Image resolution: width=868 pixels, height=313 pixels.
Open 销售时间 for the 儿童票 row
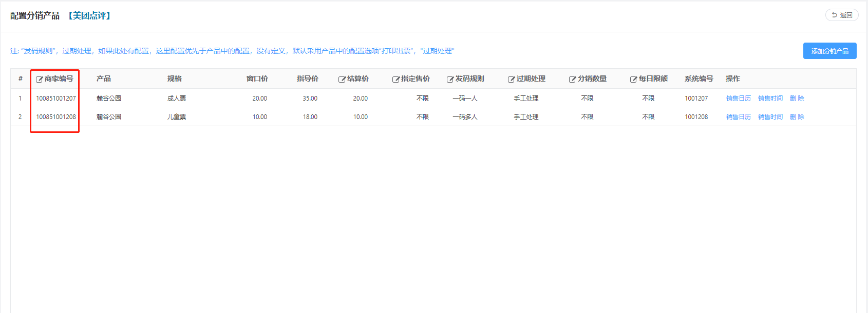(770, 117)
